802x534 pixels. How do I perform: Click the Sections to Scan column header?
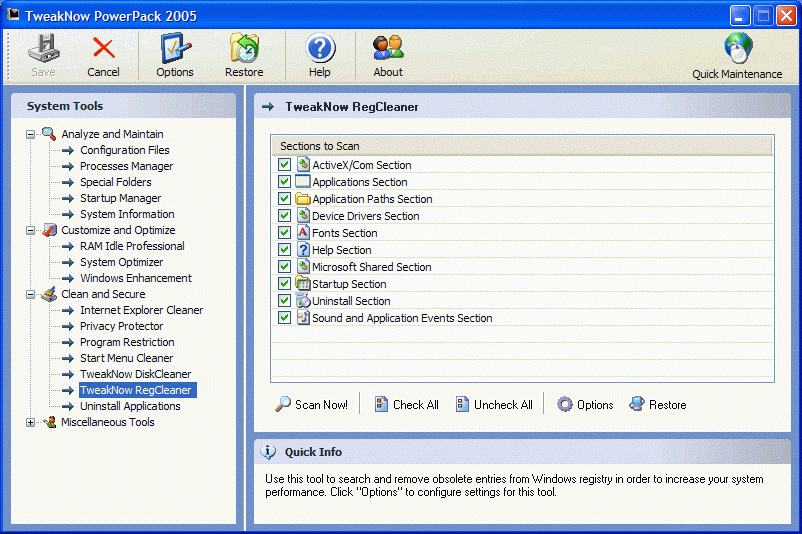click(x=522, y=146)
